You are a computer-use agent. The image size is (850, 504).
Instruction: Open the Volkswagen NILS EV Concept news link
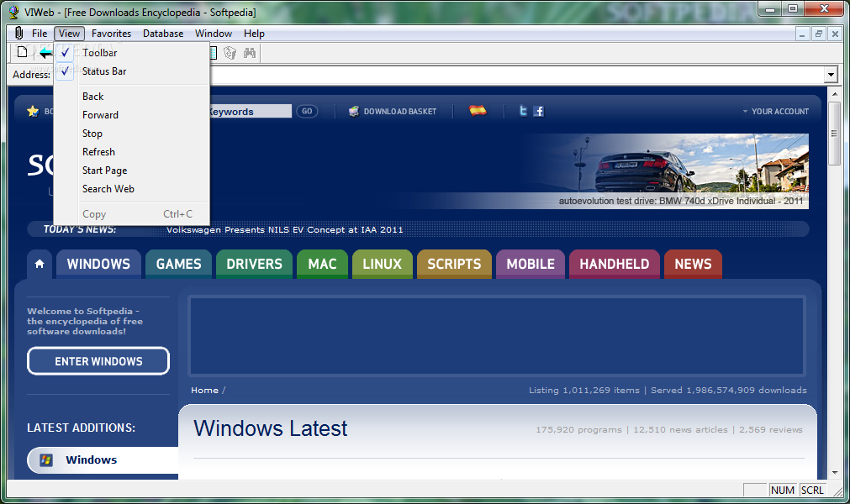(x=285, y=229)
